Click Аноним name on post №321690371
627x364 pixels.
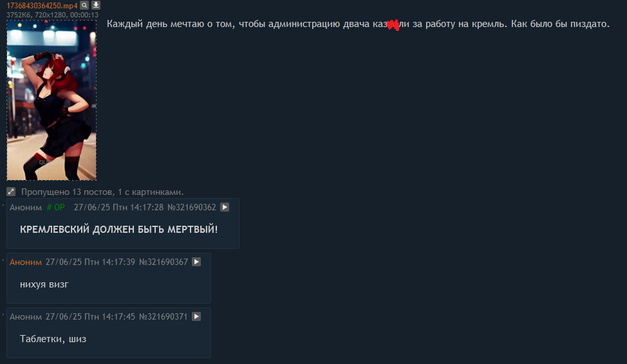point(26,316)
